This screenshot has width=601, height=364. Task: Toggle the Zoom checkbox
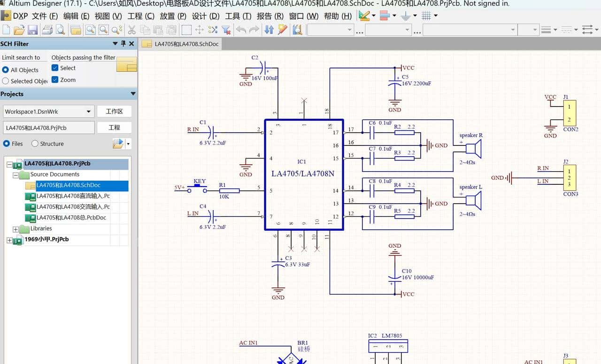[x=55, y=80]
